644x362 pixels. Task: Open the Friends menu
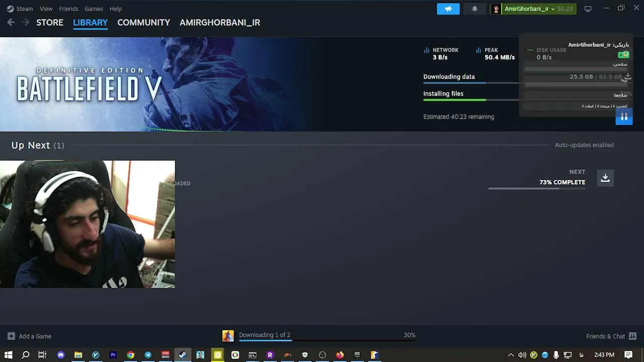point(68,9)
